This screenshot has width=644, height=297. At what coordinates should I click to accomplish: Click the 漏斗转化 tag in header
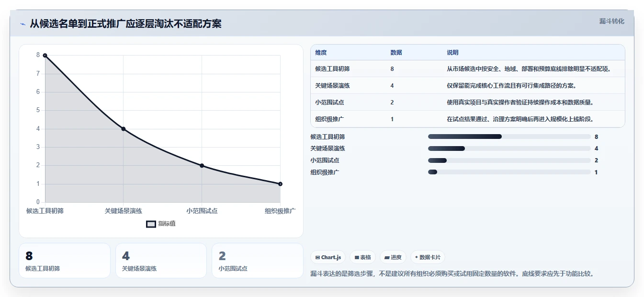[x=611, y=21]
